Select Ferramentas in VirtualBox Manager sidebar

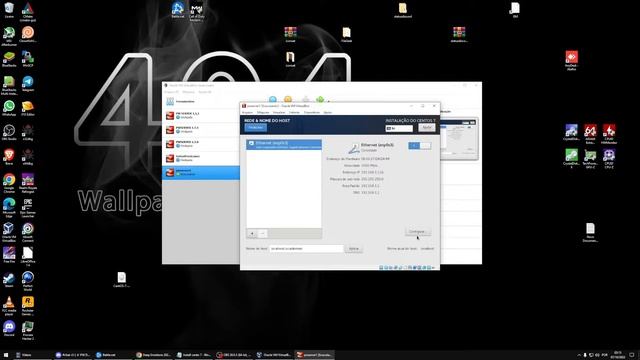click(201, 101)
